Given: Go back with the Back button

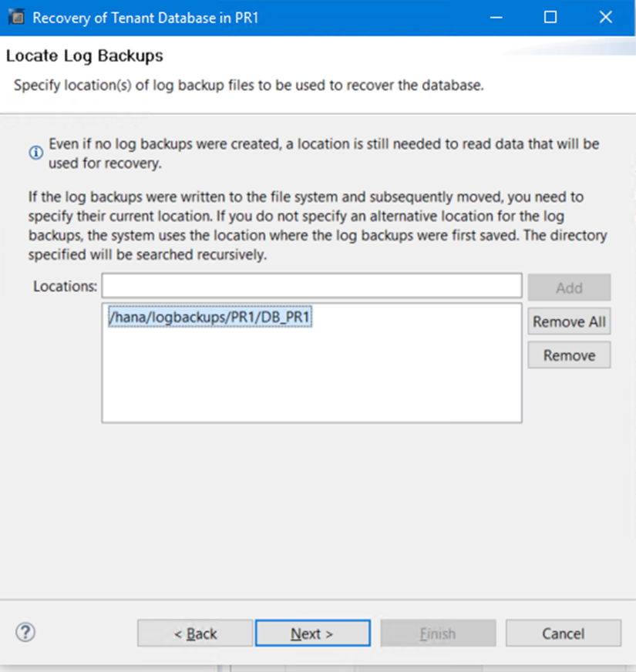Looking at the screenshot, I should [195, 633].
